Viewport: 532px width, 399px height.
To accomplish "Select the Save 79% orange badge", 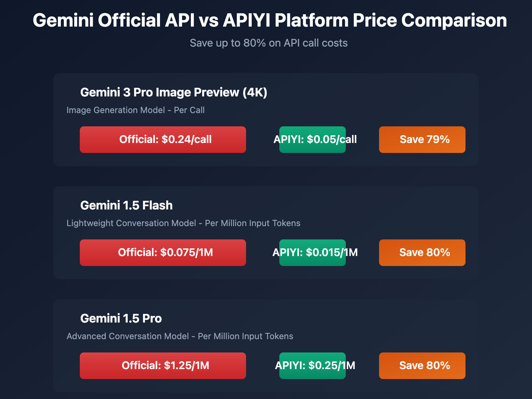I will pos(422,140).
